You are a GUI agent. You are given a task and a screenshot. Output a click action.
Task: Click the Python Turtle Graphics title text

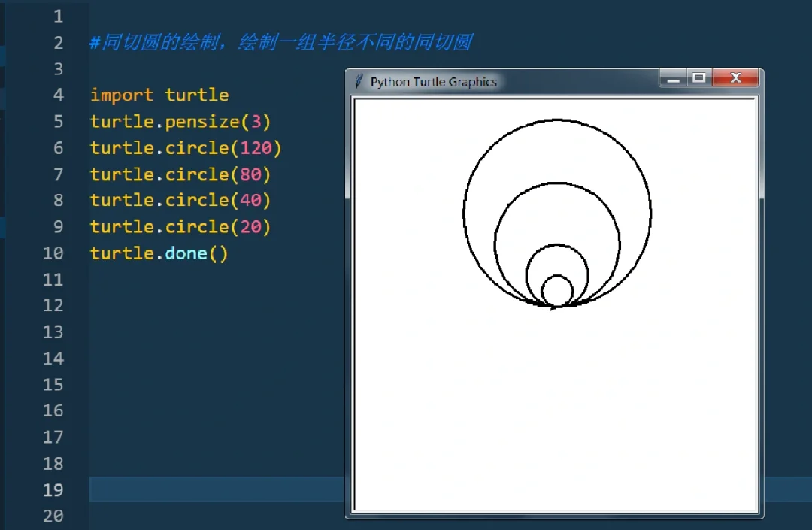[x=434, y=82]
